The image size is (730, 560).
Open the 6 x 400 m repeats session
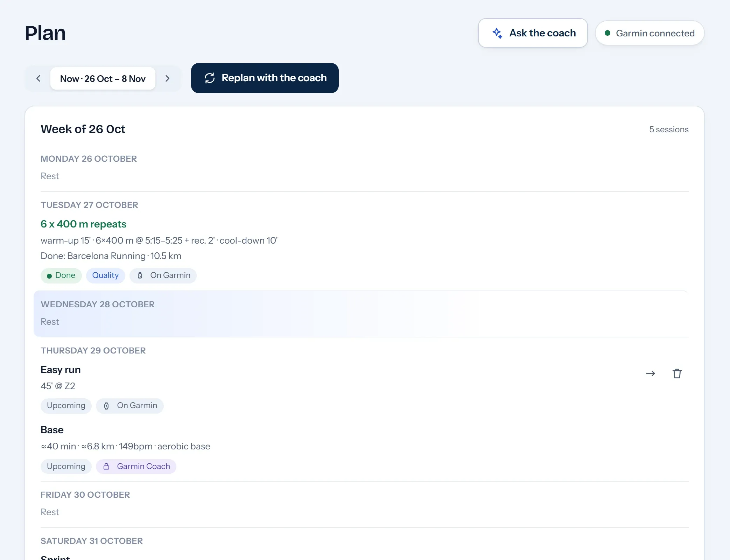tap(83, 224)
